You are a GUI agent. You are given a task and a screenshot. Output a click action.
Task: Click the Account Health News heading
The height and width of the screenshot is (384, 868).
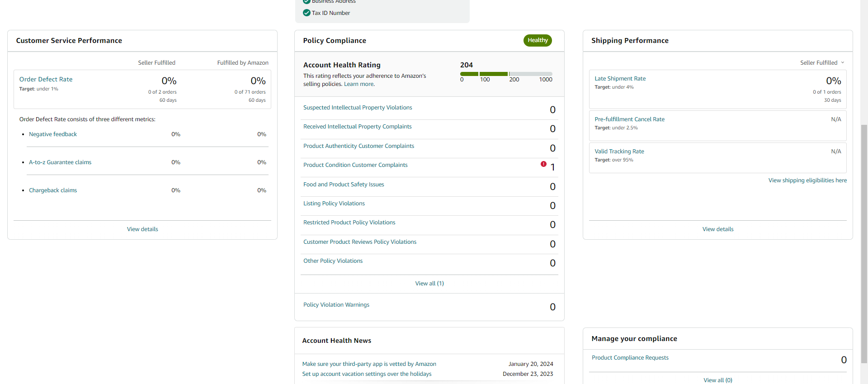click(x=336, y=341)
